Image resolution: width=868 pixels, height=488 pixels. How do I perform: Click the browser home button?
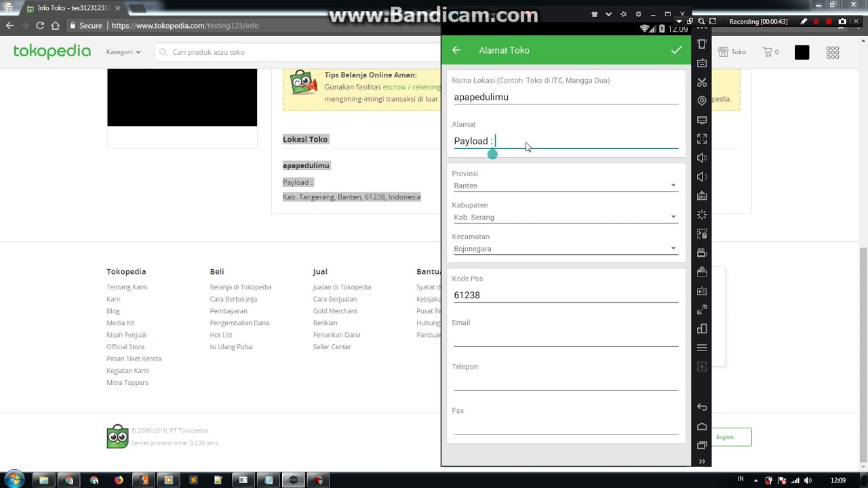pos(56,26)
